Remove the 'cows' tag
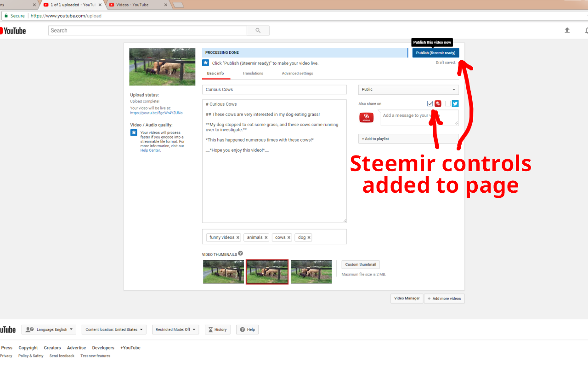This screenshot has height=368, width=588. 289,238
